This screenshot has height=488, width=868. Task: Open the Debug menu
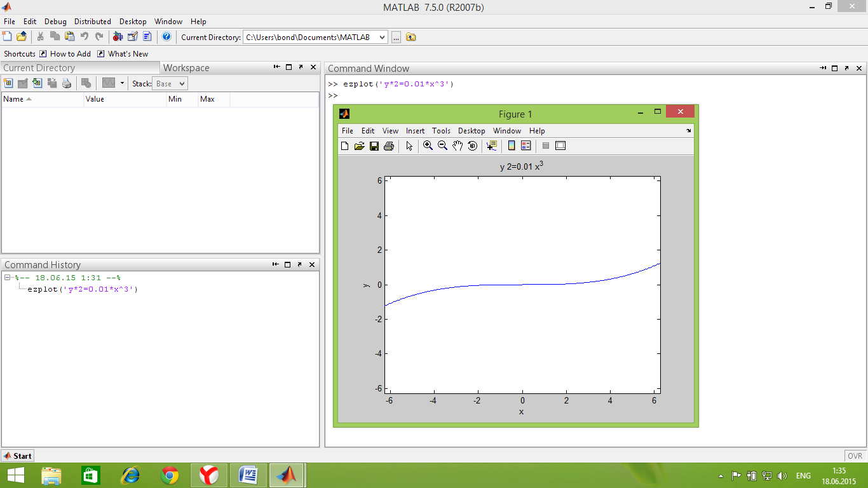pos(55,22)
